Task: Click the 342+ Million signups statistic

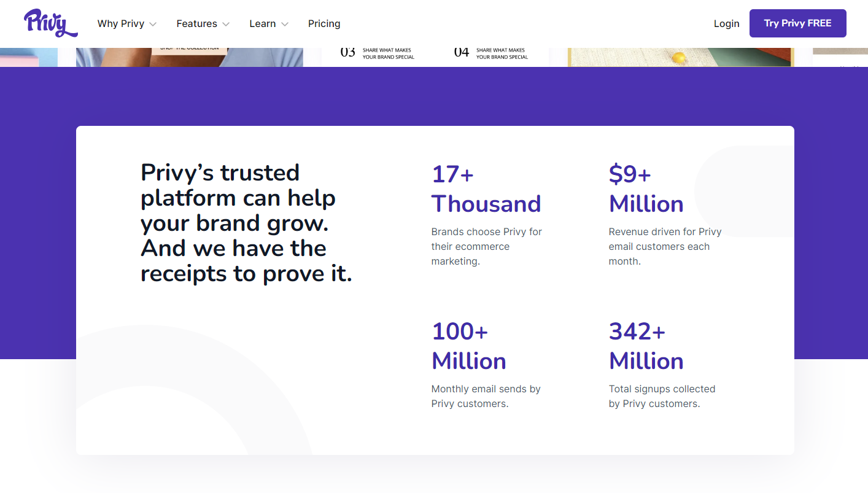Action: pos(646,346)
